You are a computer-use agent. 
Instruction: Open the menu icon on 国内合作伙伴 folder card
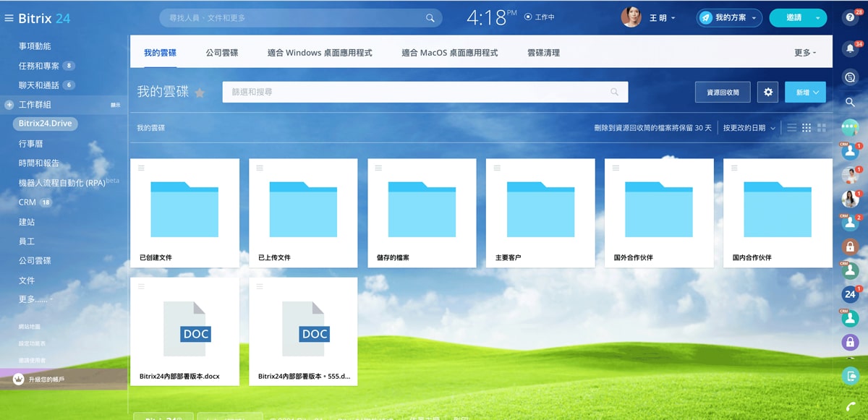pos(734,168)
